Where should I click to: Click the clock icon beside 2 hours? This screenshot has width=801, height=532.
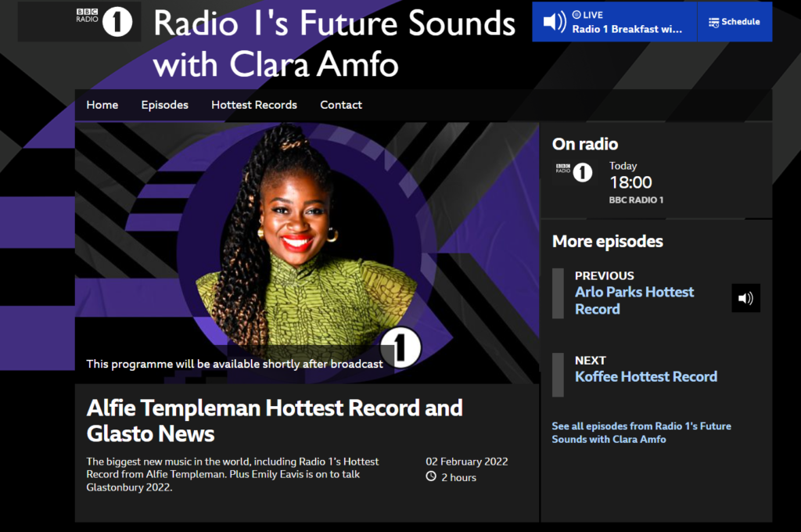pos(431,476)
